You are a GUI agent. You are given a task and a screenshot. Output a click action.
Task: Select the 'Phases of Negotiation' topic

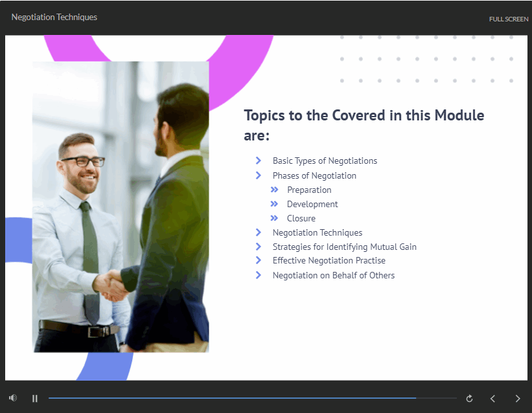click(314, 175)
